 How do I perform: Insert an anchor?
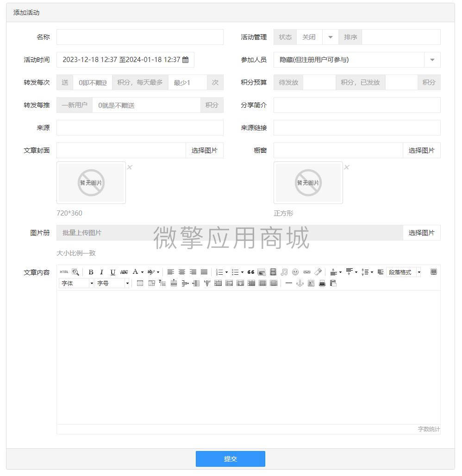click(300, 283)
